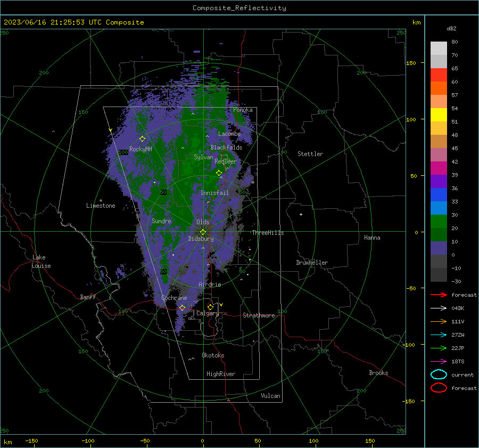Click the Okotoks map label

(213, 355)
